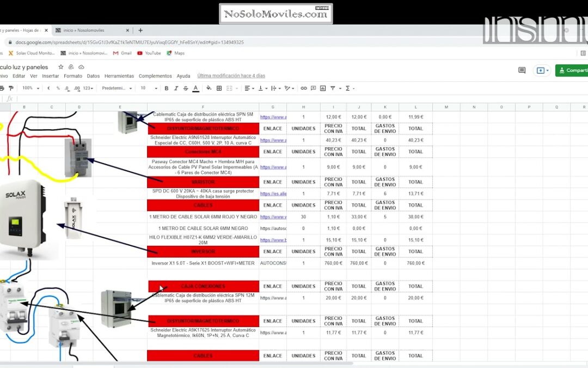Screen dimensions: 588x368
Task: Open the Datos menu
Action: click(94, 76)
